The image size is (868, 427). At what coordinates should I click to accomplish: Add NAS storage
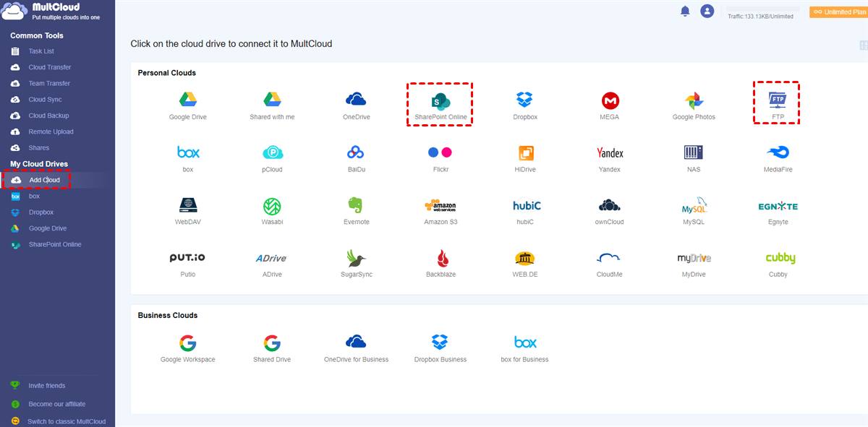point(694,158)
